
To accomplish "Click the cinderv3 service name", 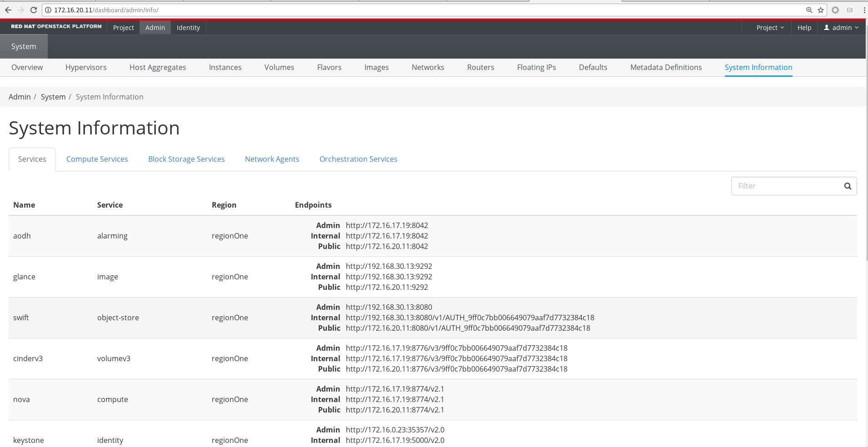I will pyautogui.click(x=28, y=358).
